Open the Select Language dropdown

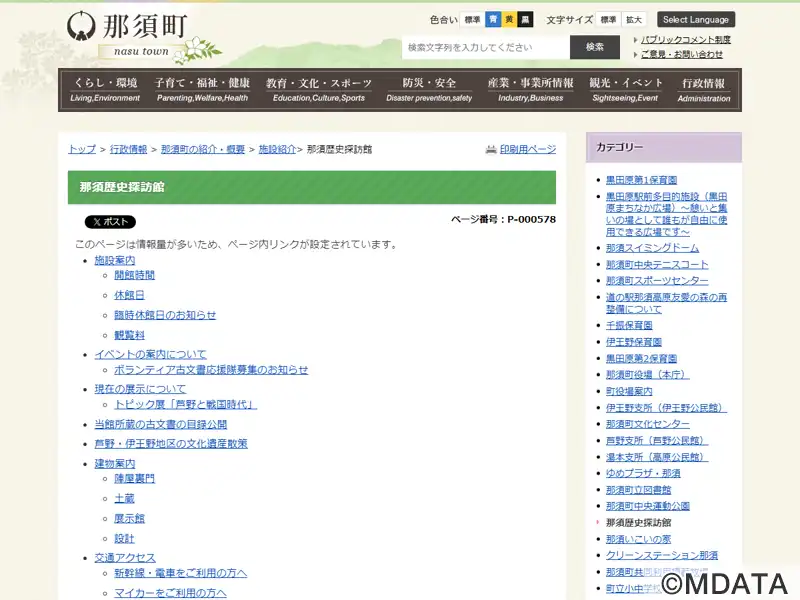(696, 19)
